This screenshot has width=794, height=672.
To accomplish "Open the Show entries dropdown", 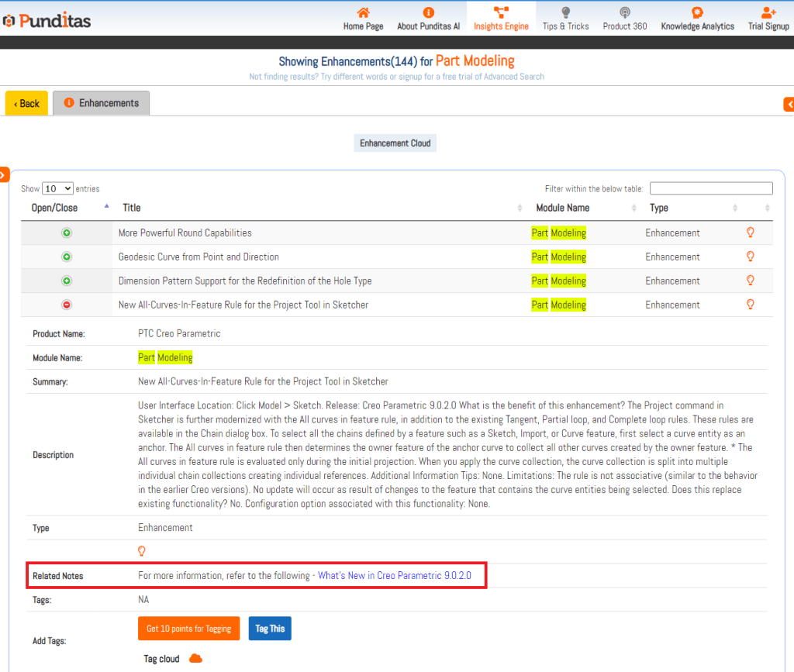I will click(x=57, y=188).
